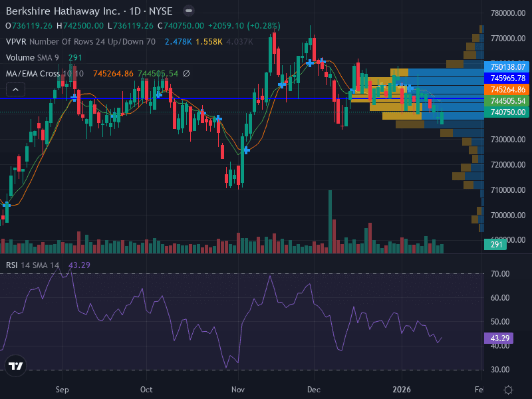The height and width of the screenshot is (399, 532).
Task: Click the 770000.00 price axis label
Action: (x=508, y=39)
